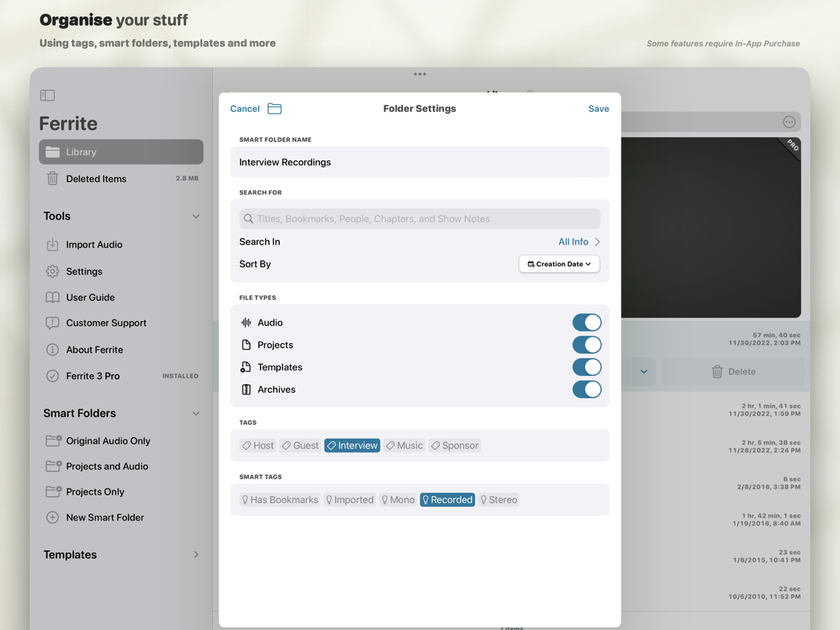
Task: Click the folder icon next to Cancel
Action: click(x=274, y=109)
